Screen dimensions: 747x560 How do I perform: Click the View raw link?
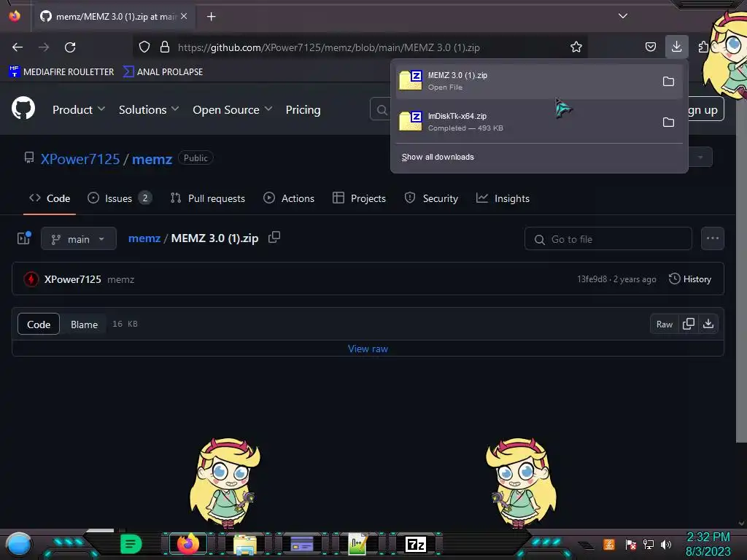click(368, 349)
